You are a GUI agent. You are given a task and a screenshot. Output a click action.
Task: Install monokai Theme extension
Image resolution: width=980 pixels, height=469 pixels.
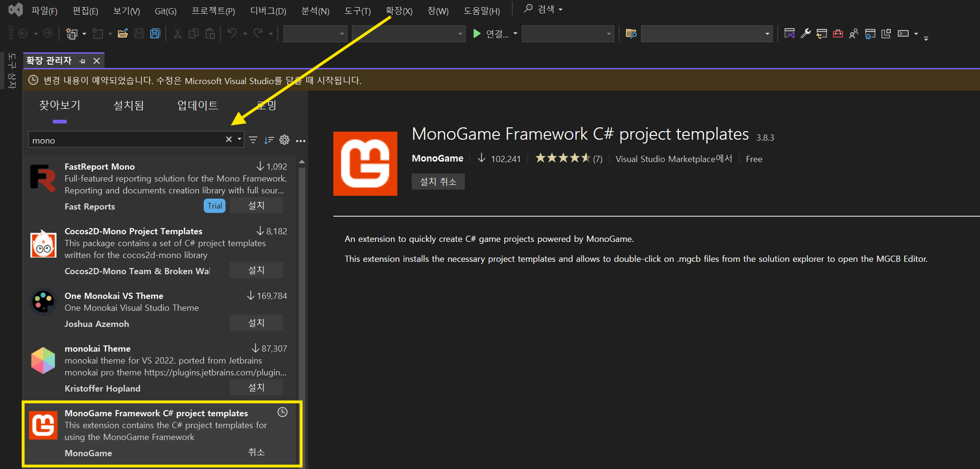click(x=256, y=387)
